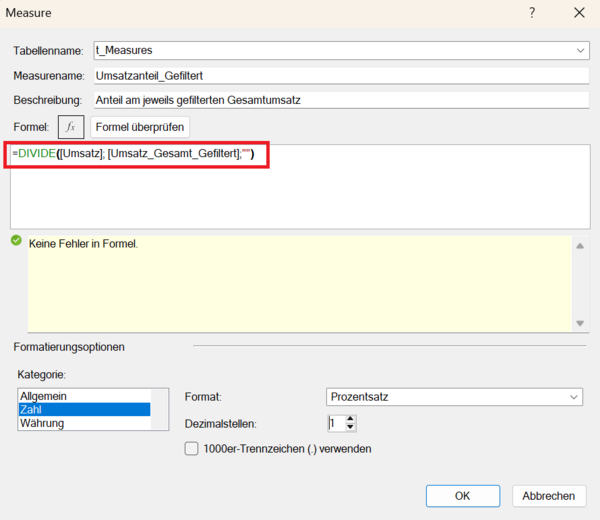Click Abbrechen to cancel the dialog
Viewport: 600px width, 520px height.
pos(549,496)
